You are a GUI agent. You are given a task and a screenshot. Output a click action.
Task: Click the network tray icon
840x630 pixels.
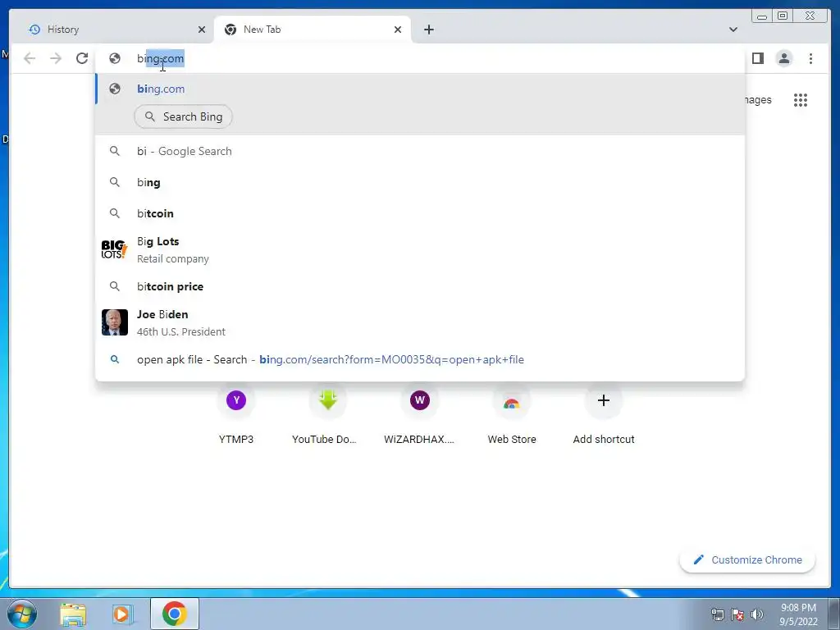click(717, 614)
